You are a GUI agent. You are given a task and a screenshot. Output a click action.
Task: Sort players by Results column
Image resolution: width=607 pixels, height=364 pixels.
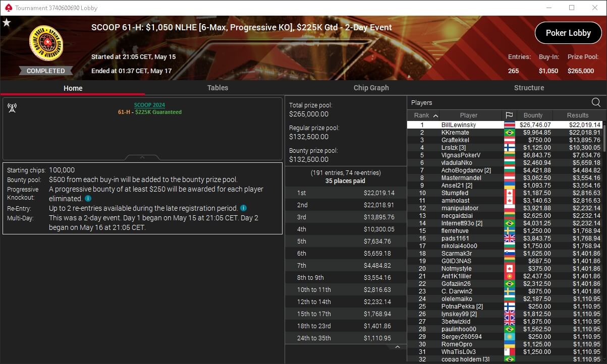[577, 115]
